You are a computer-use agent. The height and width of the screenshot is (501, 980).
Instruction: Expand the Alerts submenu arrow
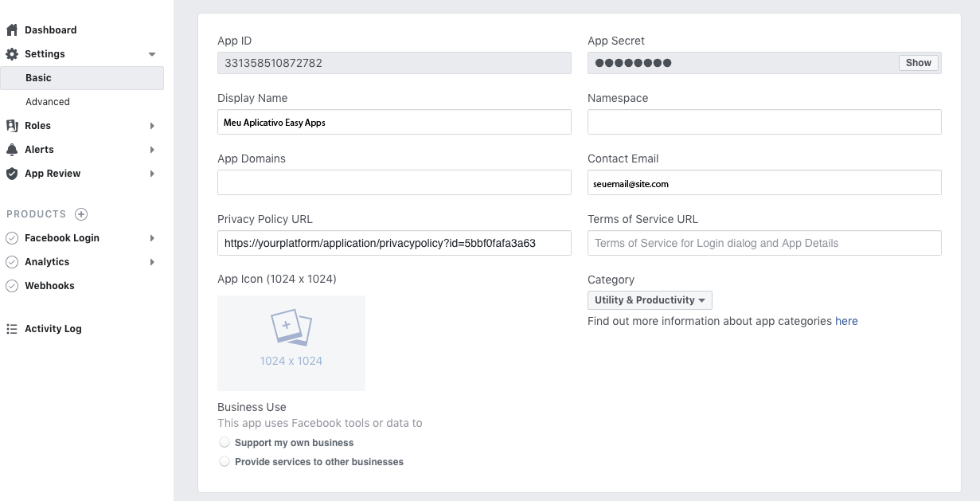pyautogui.click(x=152, y=150)
